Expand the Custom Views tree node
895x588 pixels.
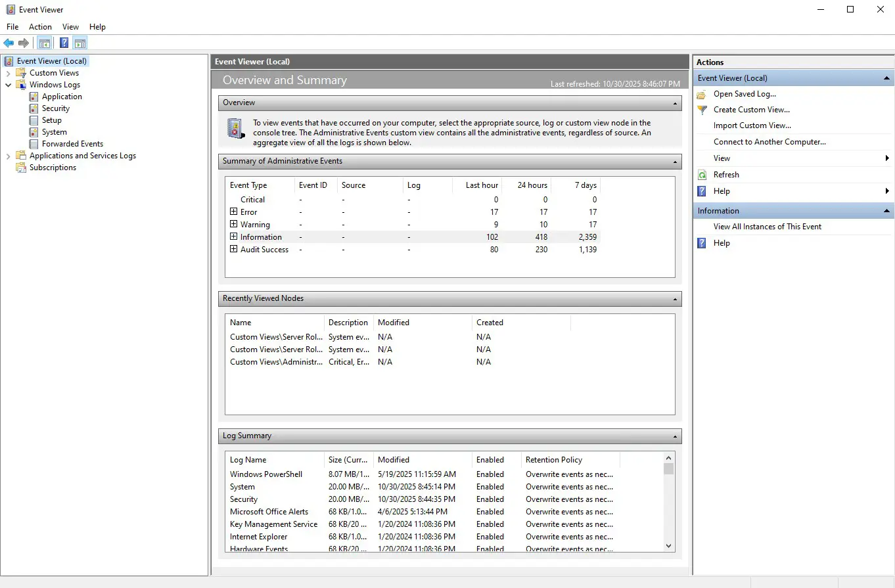[x=9, y=73]
